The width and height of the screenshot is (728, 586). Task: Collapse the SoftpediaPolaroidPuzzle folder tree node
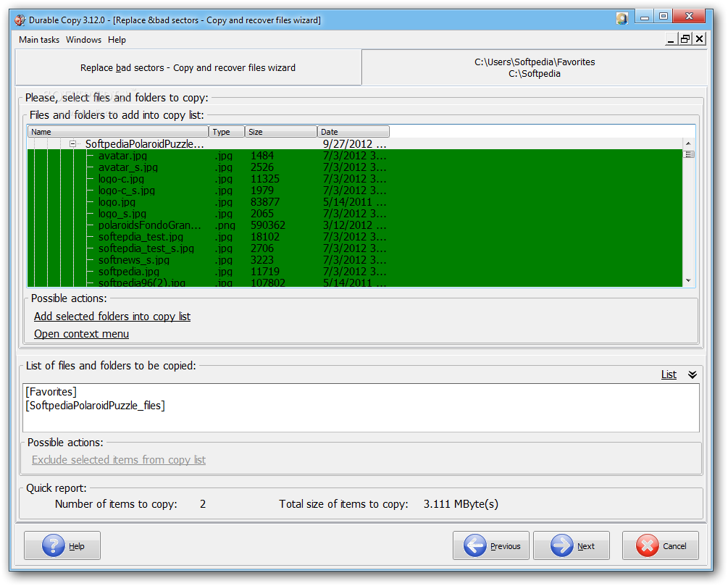[73, 144]
